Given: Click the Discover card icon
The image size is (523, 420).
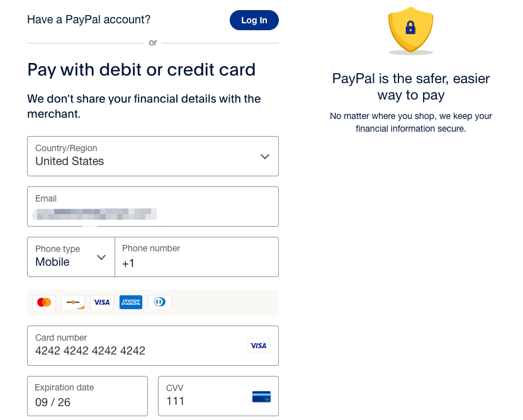Looking at the screenshot, I should coord(72,302).
